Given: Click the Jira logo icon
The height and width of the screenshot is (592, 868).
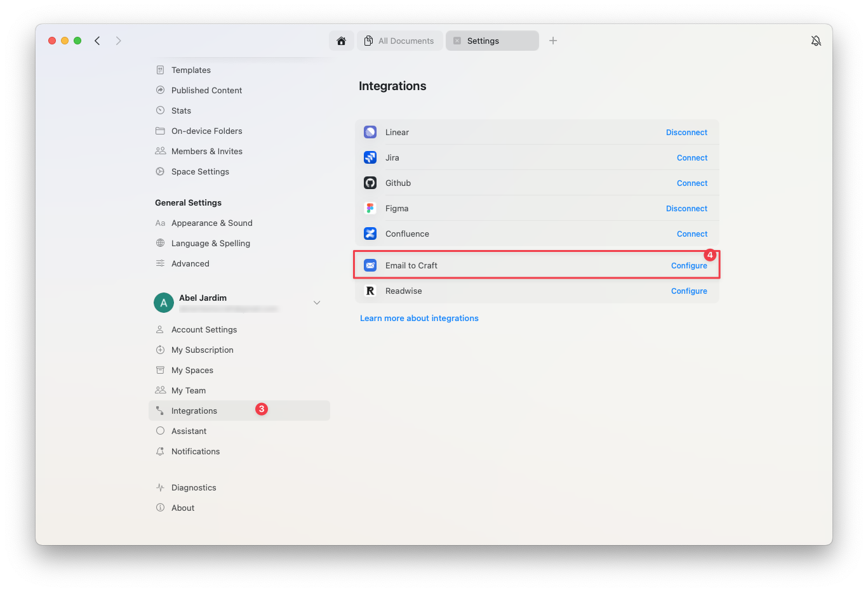Looking at the screenshot, I should [x=370, y=157].
